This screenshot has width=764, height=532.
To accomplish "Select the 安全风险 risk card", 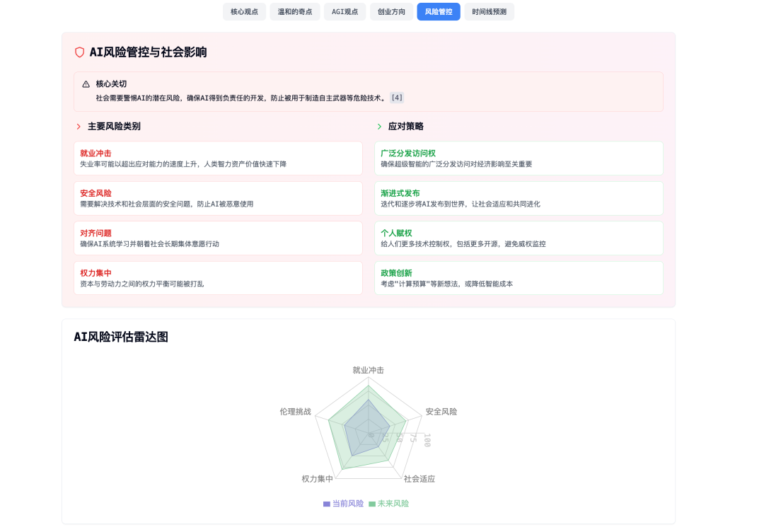I will (218, 198).
